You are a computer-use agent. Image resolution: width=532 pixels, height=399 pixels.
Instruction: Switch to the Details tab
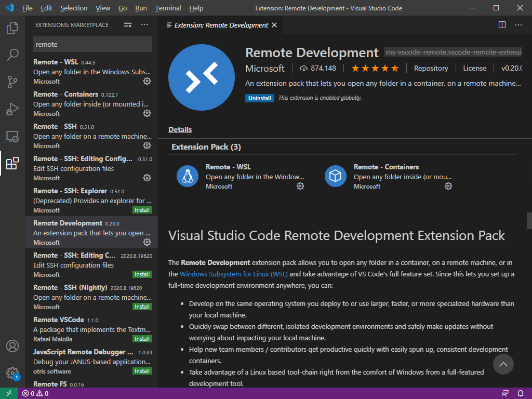pos(180,129)
